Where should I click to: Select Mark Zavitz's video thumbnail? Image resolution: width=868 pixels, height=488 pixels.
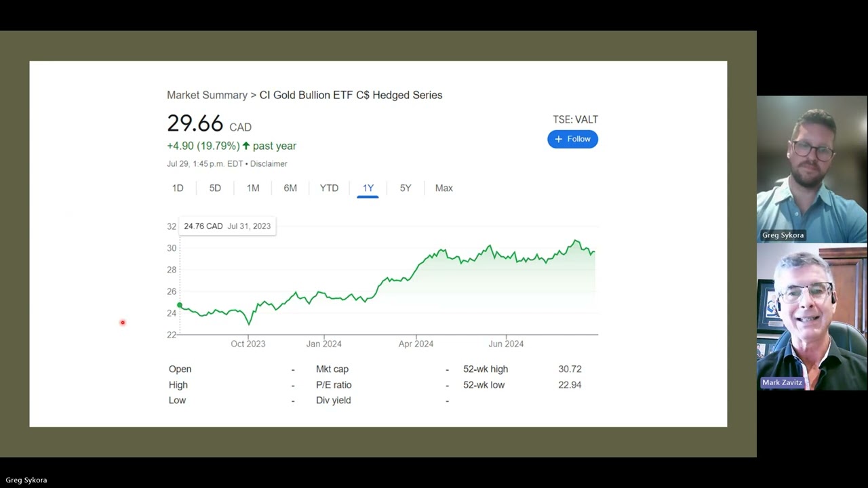click(x=812, y=317)
